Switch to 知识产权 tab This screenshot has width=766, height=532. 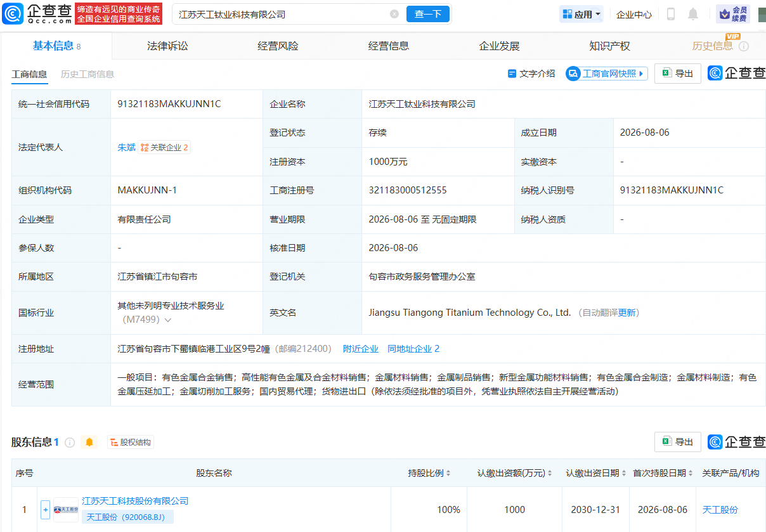(609, 46)
